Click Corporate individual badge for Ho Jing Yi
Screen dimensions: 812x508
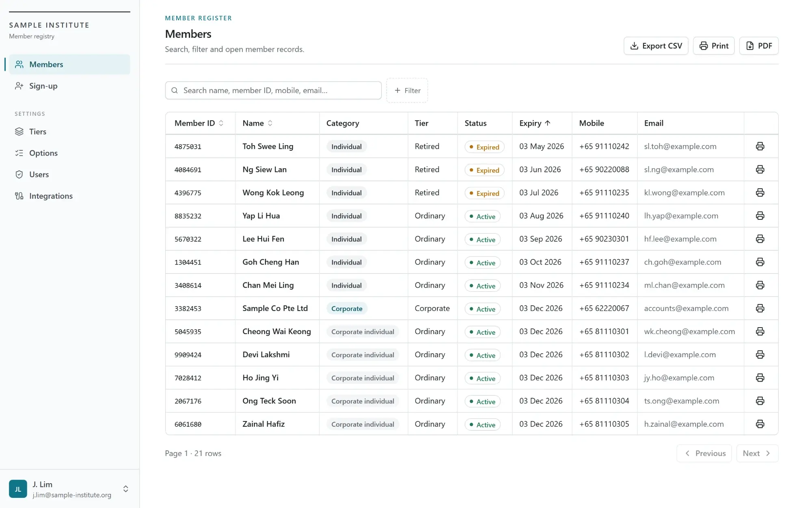click(363, 378)
